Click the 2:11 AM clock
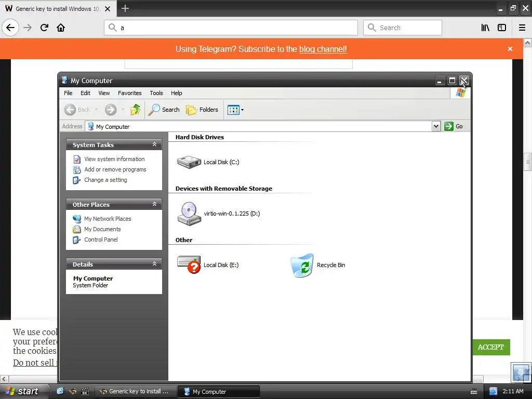The height and width of the screenshot is (399, 532). click(513, 391)
